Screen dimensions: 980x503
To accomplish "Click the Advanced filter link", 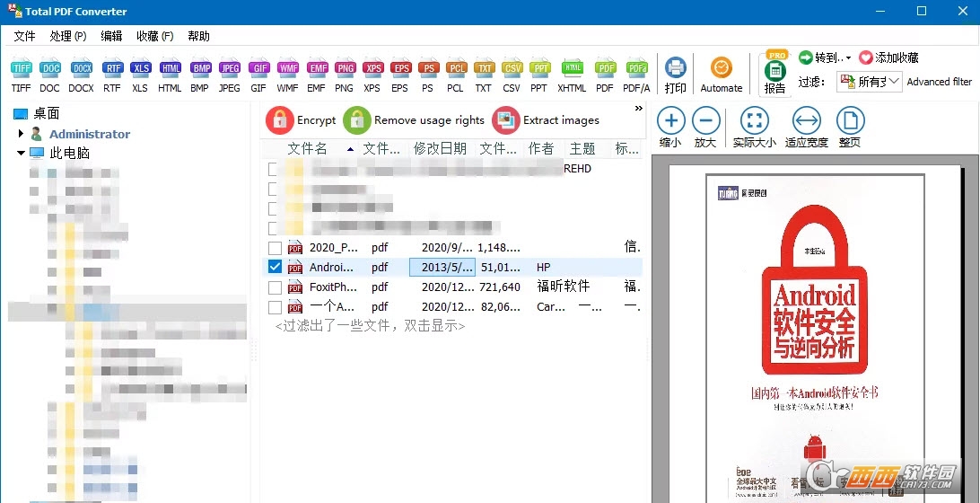I will 939,82.
